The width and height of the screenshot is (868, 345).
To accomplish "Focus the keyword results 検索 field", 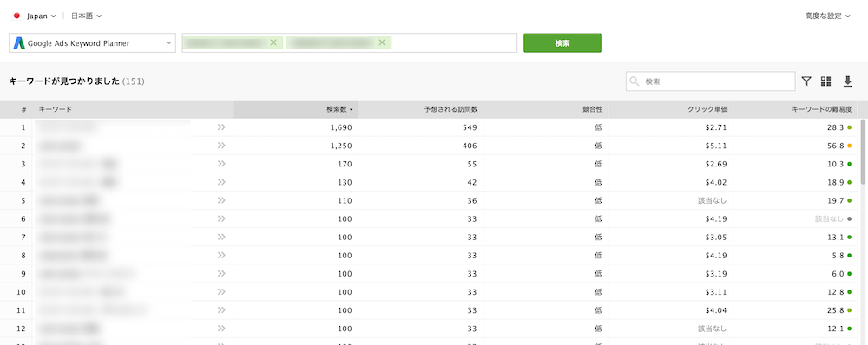I will click(711, 81).
